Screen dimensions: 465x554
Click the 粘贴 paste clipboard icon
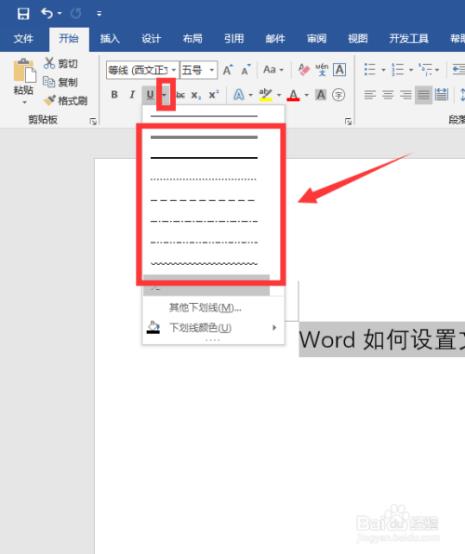click(x=24, y=71)
